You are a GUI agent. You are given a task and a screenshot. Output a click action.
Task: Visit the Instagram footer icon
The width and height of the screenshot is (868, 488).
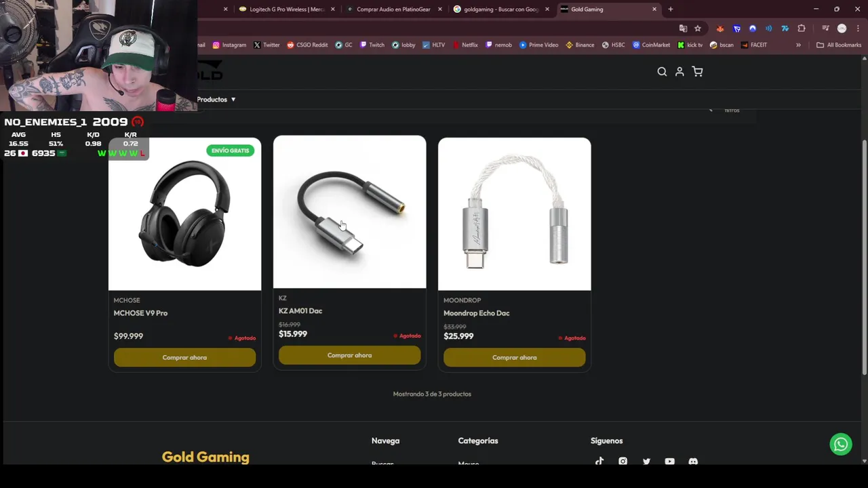623,462
